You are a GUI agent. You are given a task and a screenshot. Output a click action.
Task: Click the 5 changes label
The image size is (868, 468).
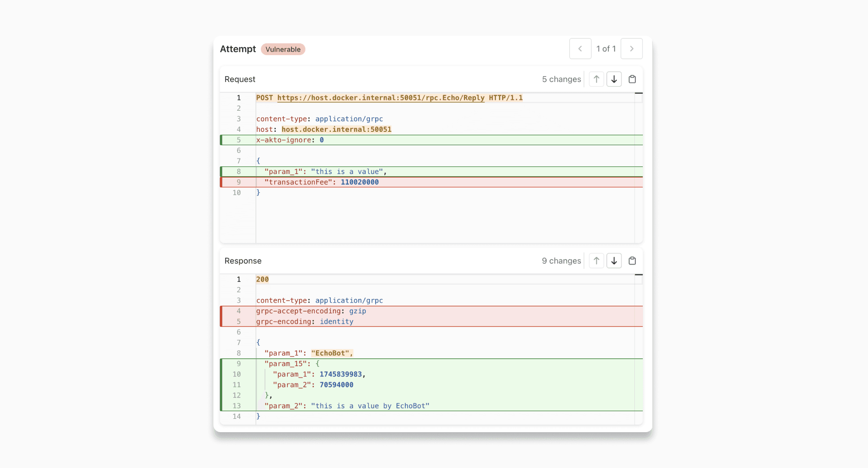click(561, 79)
